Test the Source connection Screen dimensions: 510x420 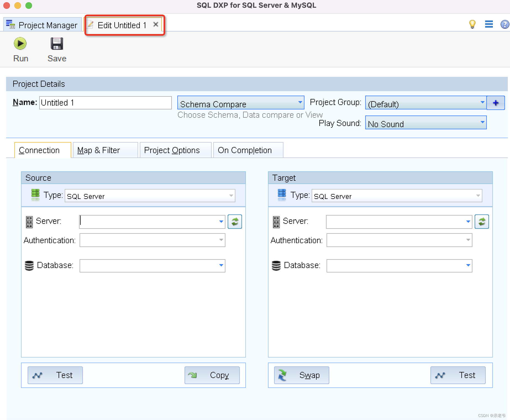(x=55, y=375)
